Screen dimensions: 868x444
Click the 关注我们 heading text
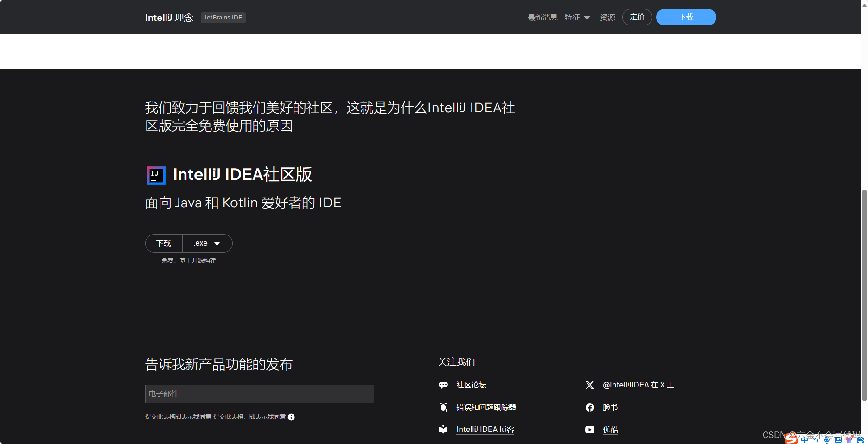(x=456, y=362)
